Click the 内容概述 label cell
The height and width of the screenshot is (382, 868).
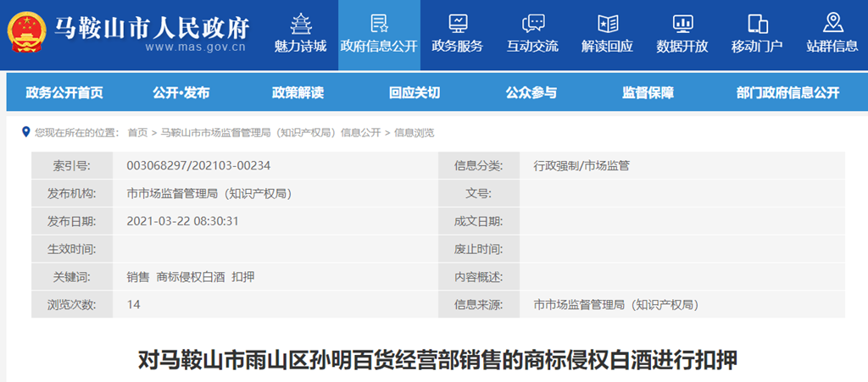[479, 277]
